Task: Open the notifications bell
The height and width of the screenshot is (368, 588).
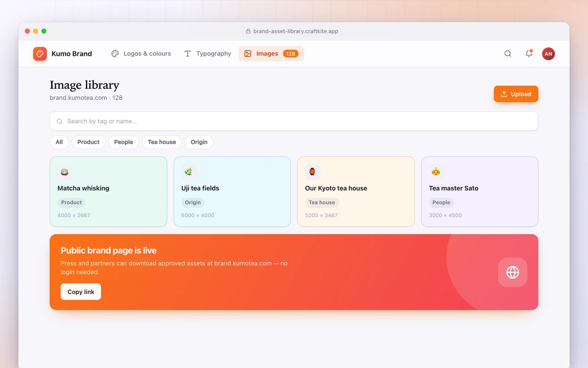Action: (529, 54)
